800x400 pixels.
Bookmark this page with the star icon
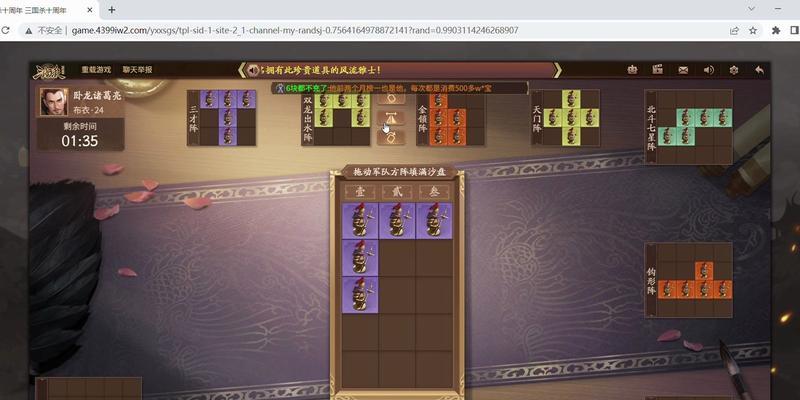[753, 31]
